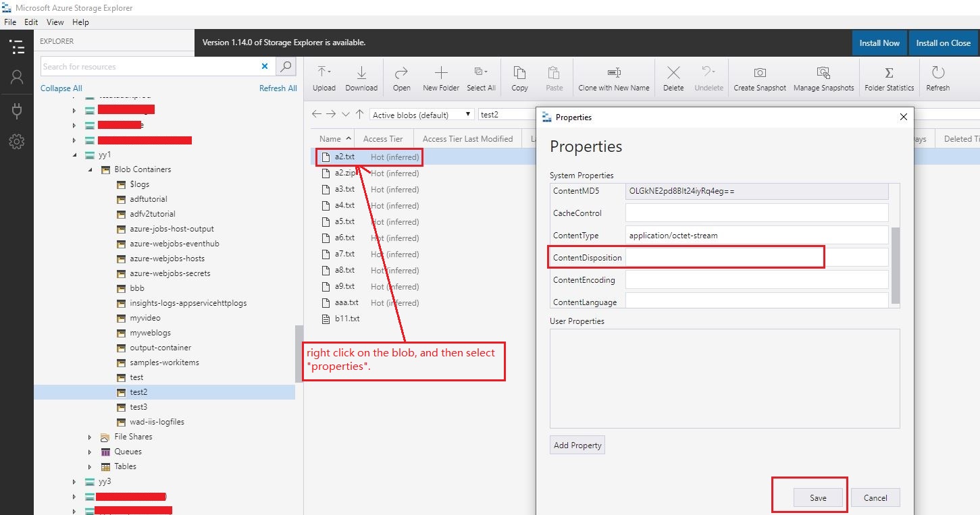The height and width of the screenshot is (515, 980).
Task: Click the ContentEncoding input field
Action: coord(756,279)
